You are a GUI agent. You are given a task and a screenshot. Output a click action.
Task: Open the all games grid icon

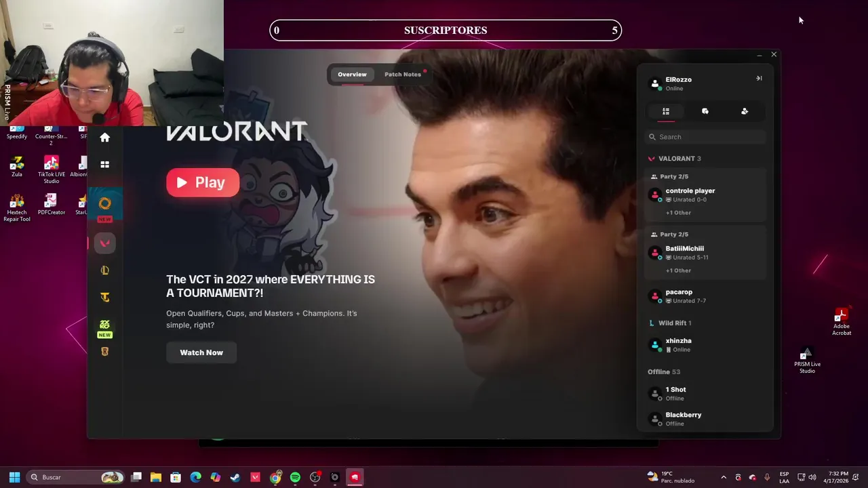(x=104, y=164)
